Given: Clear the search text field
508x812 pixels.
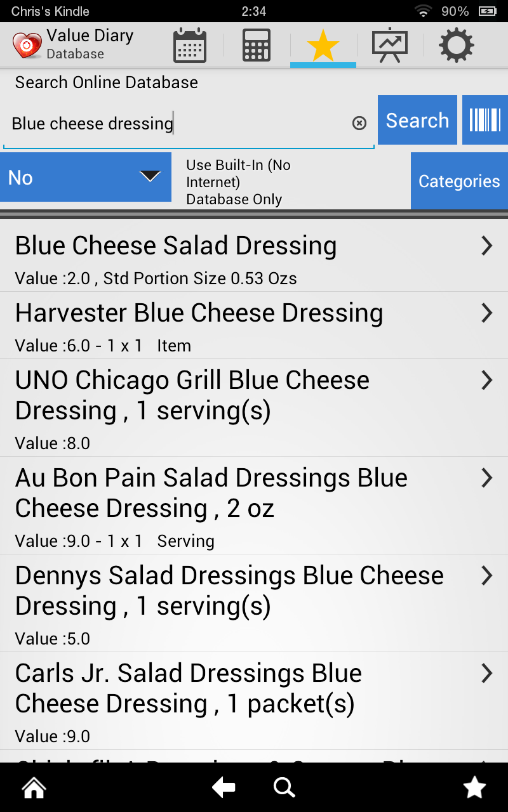Looking at the screenshot, I should click(x=359, y=123).
